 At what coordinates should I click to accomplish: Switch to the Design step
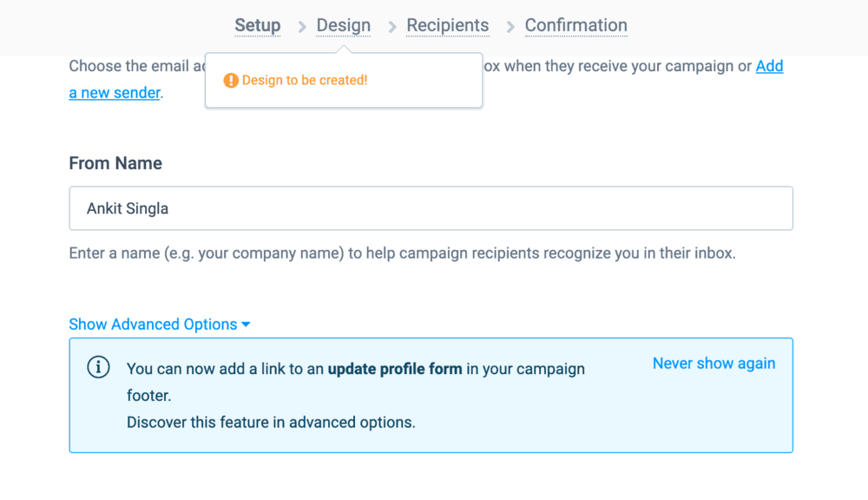tap(343, 25)
